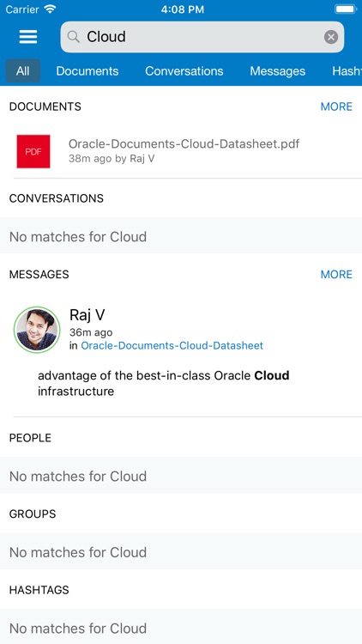Switch to the Conversations tab
Image resolution: width=362 pixels, height=644 pixels.
point(184,71)
